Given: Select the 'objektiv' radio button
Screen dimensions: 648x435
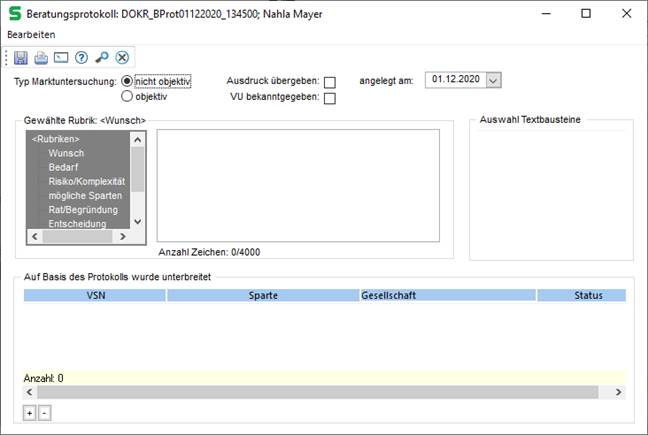Looking at the screenshot, I should pyautogui.click(x=127, y=97).
